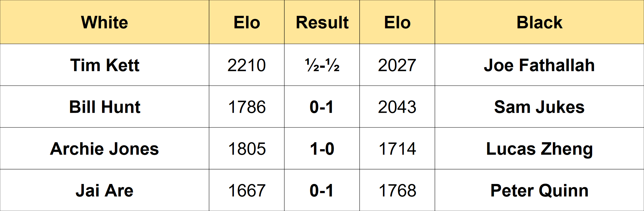The width and height of the screenshot is (644, 211).
Task: Select the ½-½ draw result cell
Action: click(322, 65)
